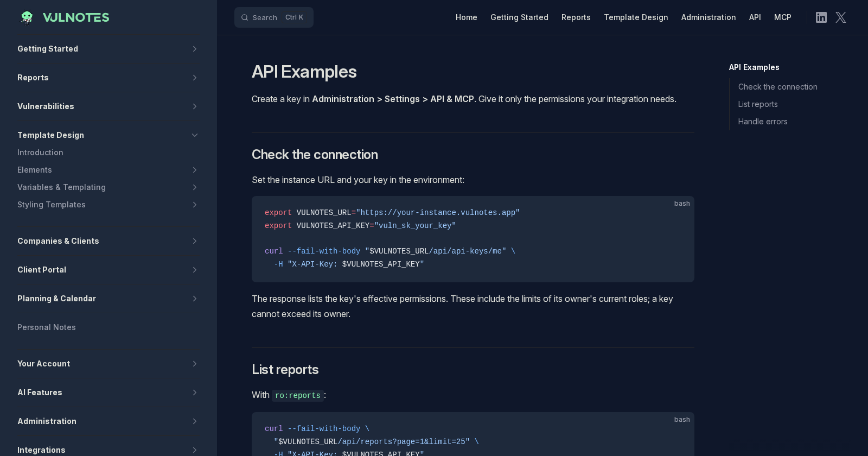This screenshot has height=456, width=868.
Task: Open Template Design in top navigation
Action: [636, 17]
